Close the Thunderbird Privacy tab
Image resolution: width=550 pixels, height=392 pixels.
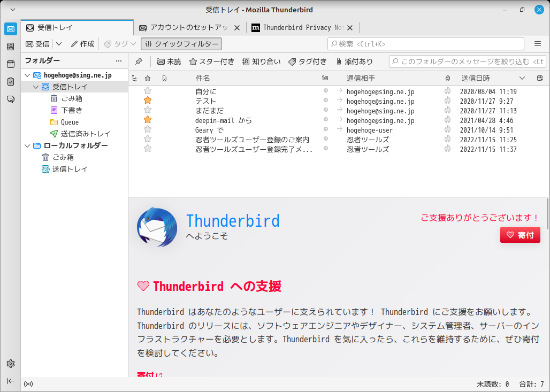coord(350,28)
